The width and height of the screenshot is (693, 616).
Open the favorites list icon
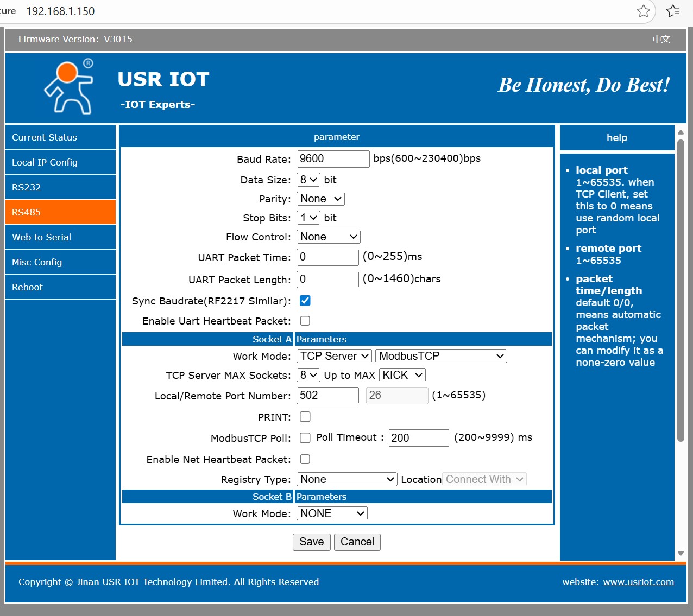673,11
